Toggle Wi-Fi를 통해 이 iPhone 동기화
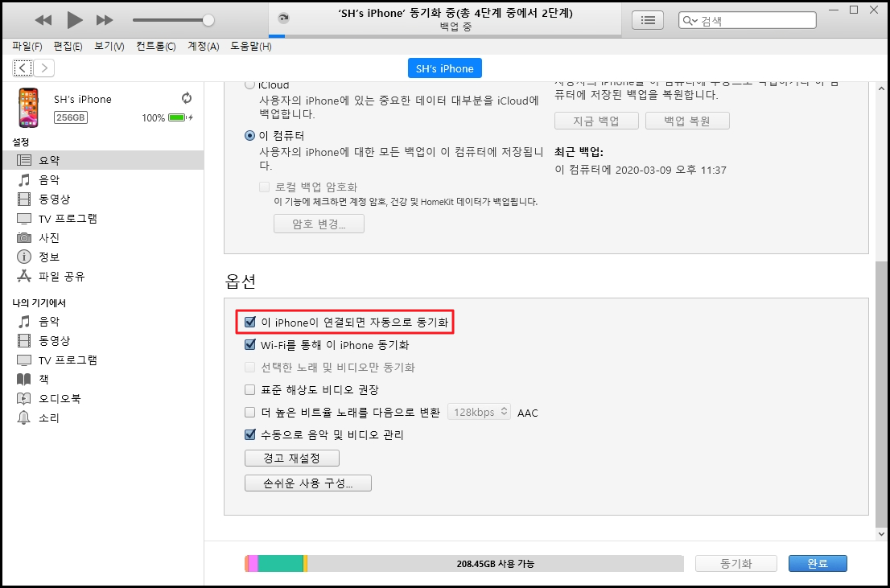The image size is (890, 588). [249, 344]
